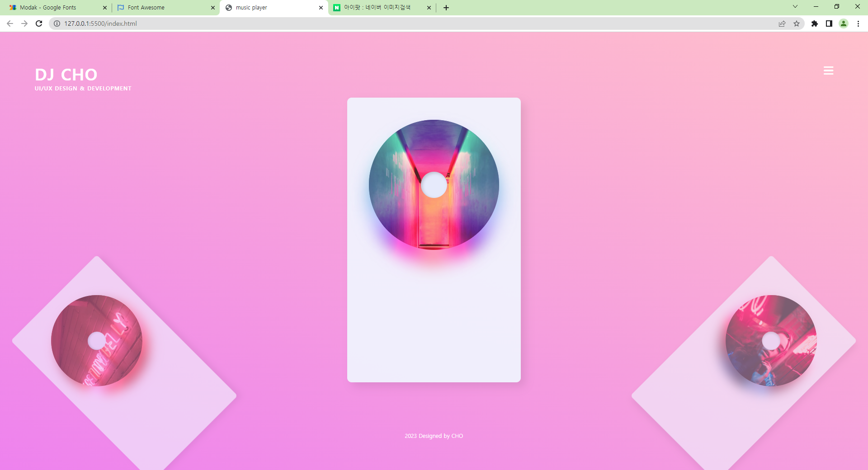This screenshot has height=470, width=868.
Task: Share this page icon
Action: (782, 23)
